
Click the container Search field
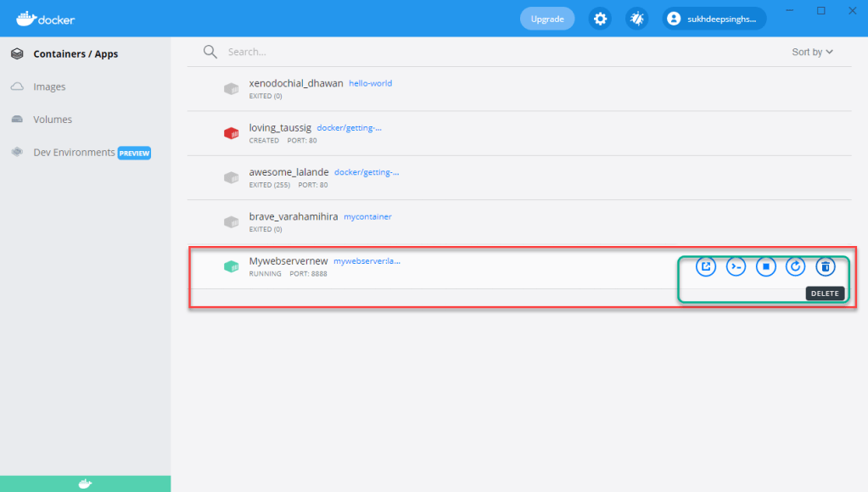(424, 52)
